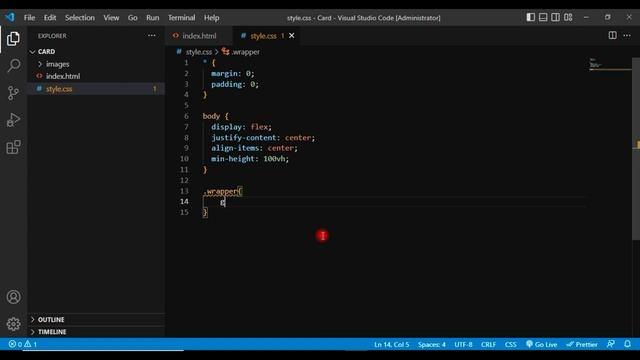Open the Accounts menu icon

[13, 297]
